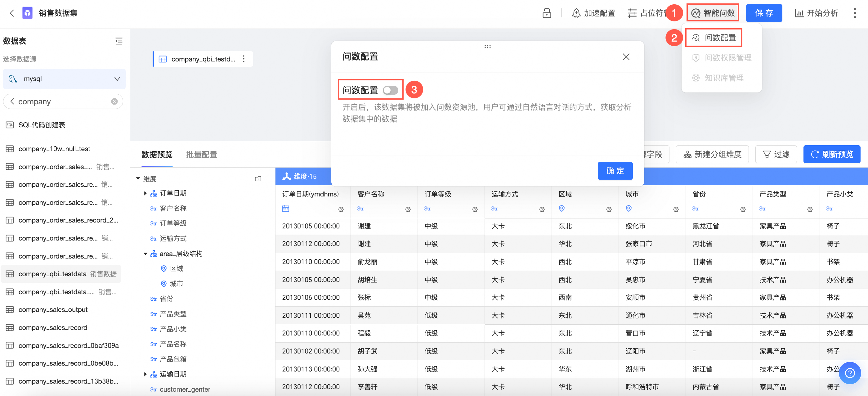The width and height of the screenshot is (868, 396).
Task: Click the Str type icon under 客户名称 column
Action: (360, 209)
